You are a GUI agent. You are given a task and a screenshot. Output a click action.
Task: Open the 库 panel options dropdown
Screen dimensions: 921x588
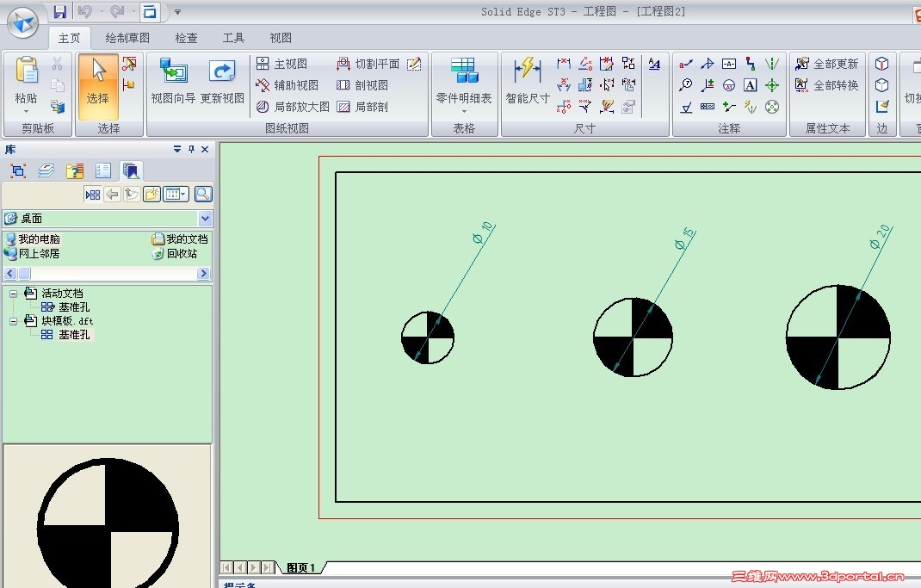pyautogui.click(x=177, y=149)
